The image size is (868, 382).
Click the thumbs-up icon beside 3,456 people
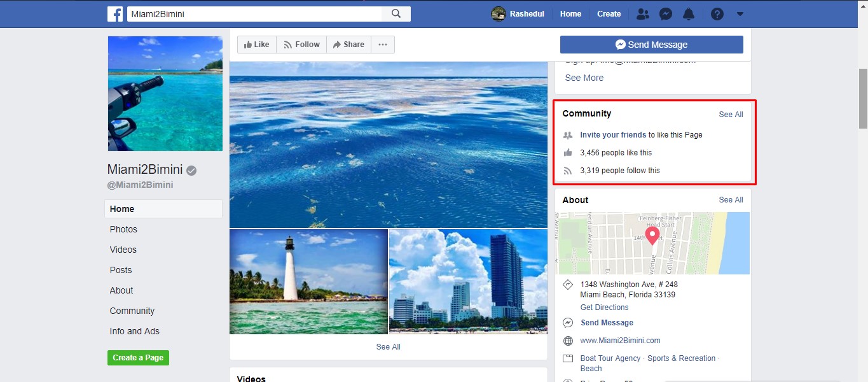coord(568,153)
